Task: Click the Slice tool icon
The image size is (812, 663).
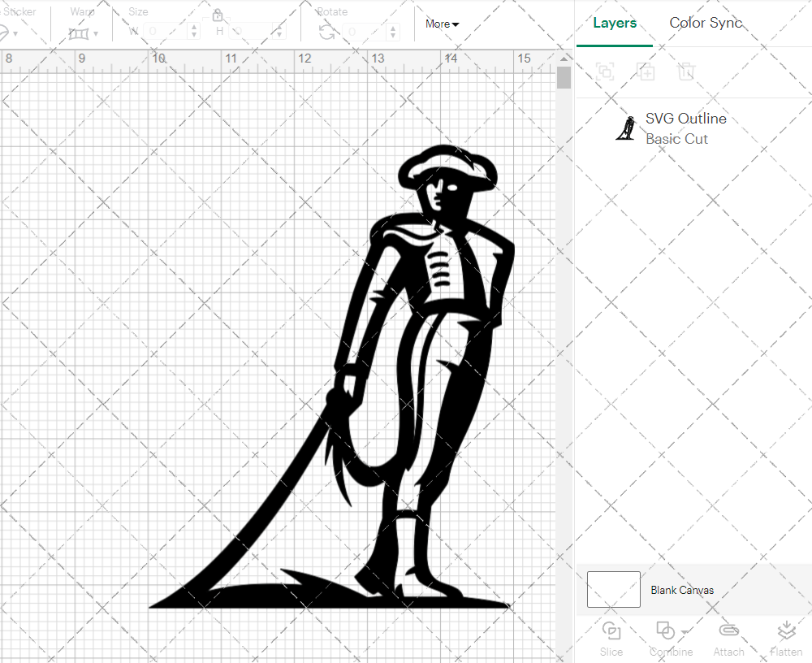Action: pos(611,630)
